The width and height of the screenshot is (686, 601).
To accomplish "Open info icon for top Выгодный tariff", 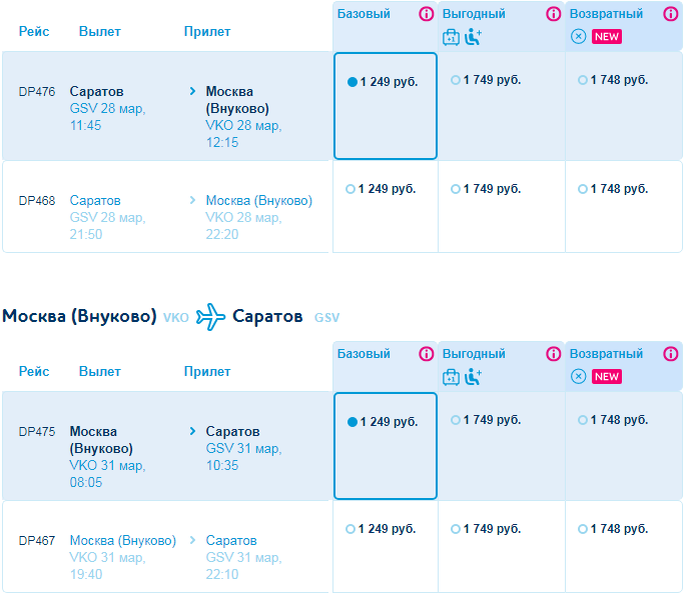I will click(x=553, y=14).
